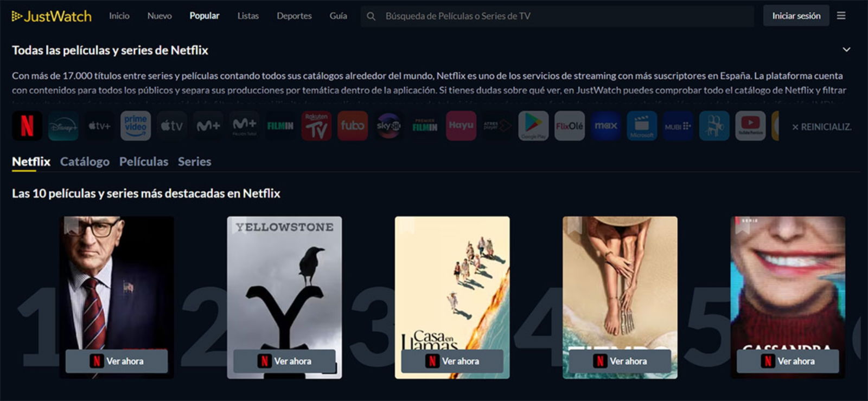Choose the film camera provider icon

click(714, 126)
